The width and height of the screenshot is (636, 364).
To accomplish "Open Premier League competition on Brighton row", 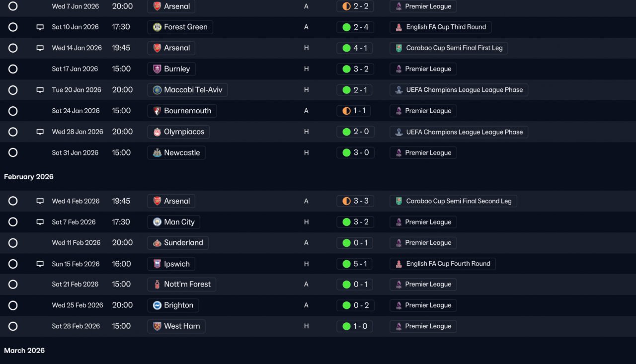I will (x=423, y=305).
